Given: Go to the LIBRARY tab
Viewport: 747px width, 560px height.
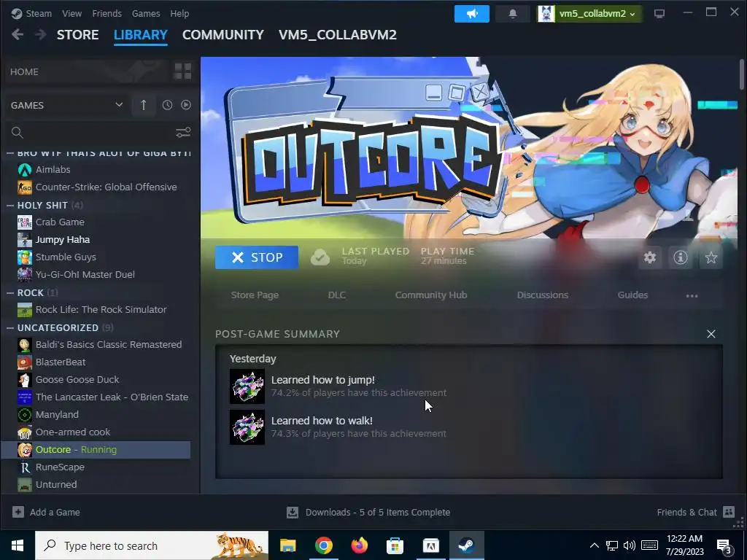Looking at the screenshot, I should pyautogui.click(x=141, y=35).
